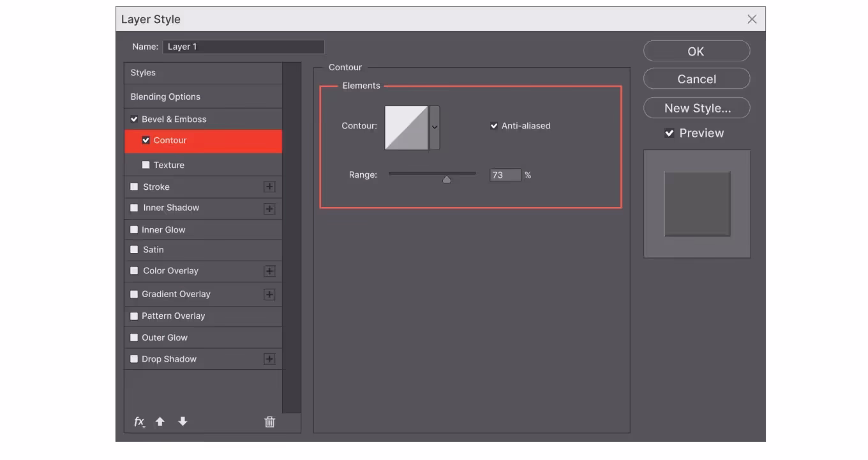Screen dimensions: 868x460
Task: Click the New Style... button
Action: click(x=696, y=108)
